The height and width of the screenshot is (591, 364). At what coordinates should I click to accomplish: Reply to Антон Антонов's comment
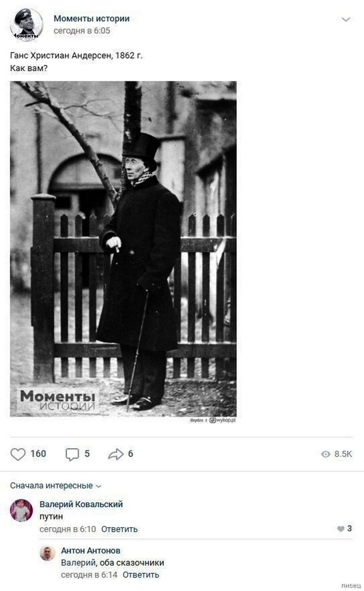[x=141, y=575]
